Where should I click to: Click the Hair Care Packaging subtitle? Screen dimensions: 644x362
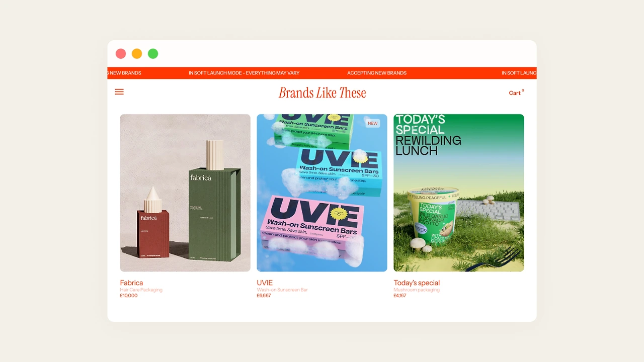[141, 290]
